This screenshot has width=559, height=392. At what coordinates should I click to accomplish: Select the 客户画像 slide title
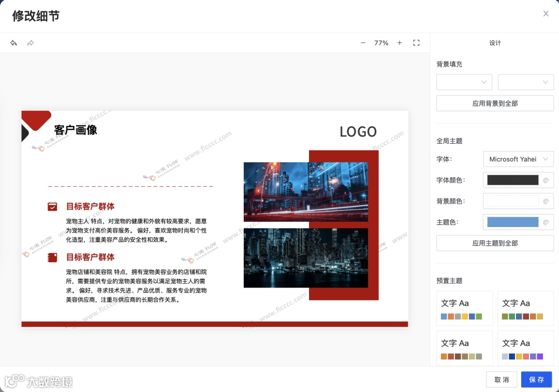click(76, 130)
